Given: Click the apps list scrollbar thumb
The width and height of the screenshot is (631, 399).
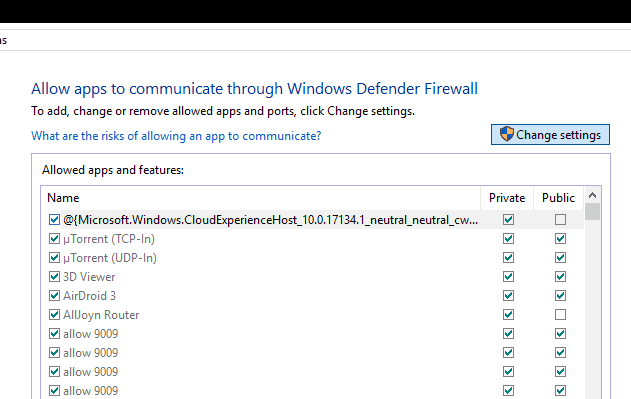Looking at the screenshot, I should click(592, 211).
